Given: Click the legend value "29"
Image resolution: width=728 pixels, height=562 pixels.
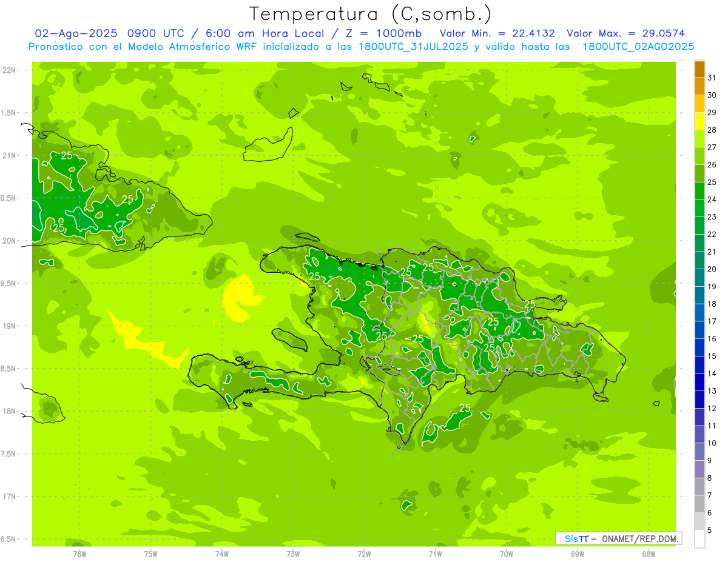Looking at the screenshot, I should (712, 112).
